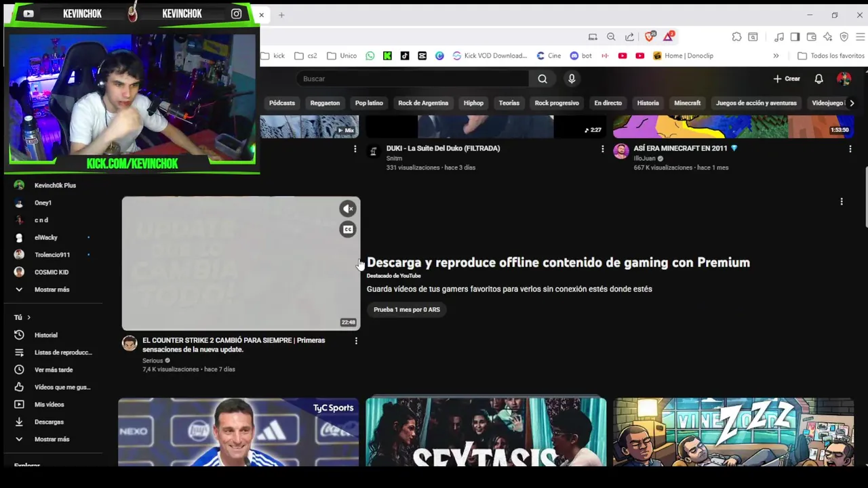Viewport: 868px width, 488px height.
Task: Open the WhatsApp bookmark icon
Action: (x=370, y=56)
